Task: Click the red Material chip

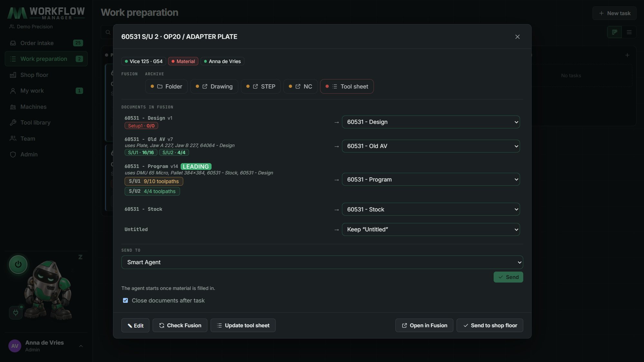Action: tap(183, 61)
